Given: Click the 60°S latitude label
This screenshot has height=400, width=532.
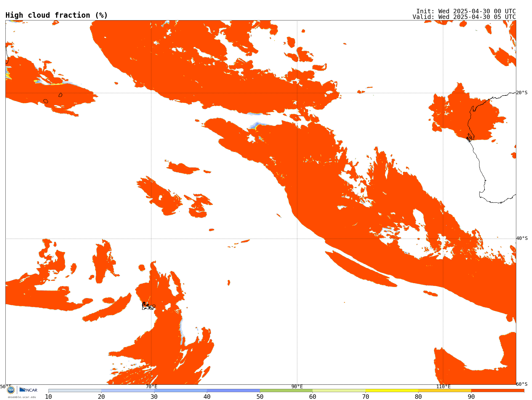Looking at the screenshot, I should tap(522, 384).
